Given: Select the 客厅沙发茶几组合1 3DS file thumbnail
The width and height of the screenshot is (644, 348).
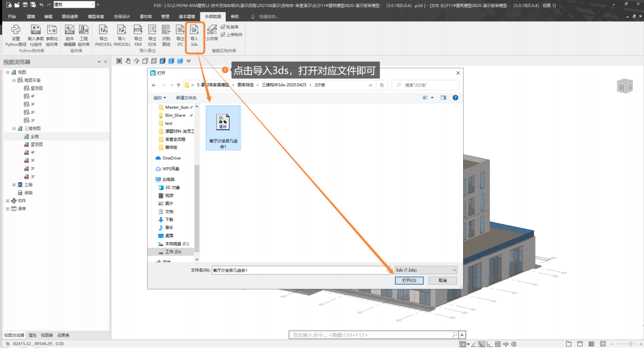Looking at the screenshot, I should tap(223, 128).
